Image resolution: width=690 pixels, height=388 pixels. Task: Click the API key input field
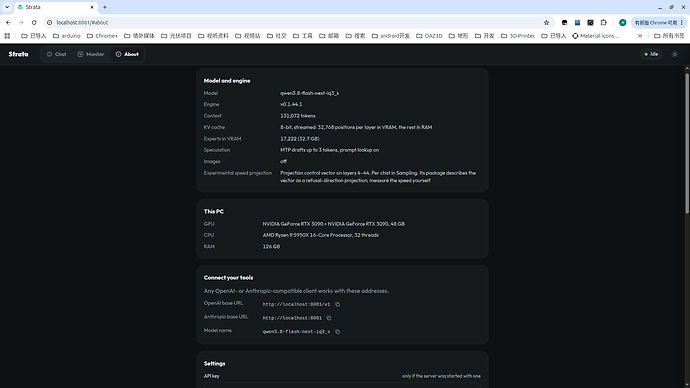click(x=342, y=385)
